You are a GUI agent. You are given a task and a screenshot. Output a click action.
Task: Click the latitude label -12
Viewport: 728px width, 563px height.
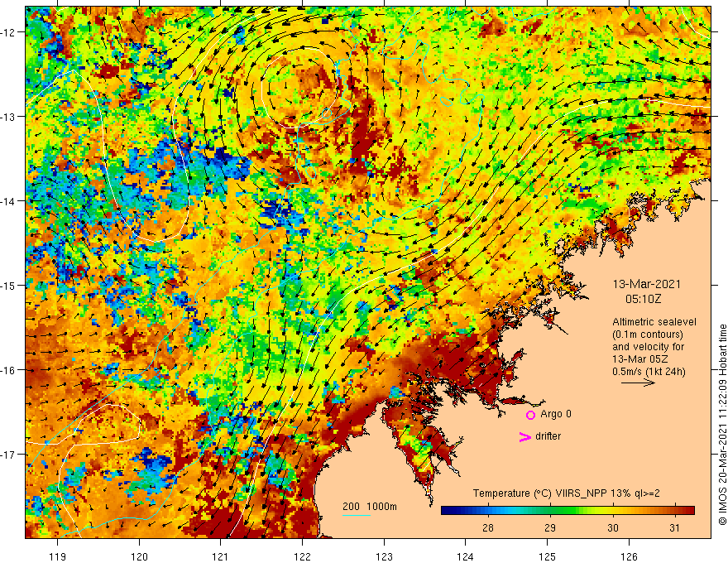[9, 32]
